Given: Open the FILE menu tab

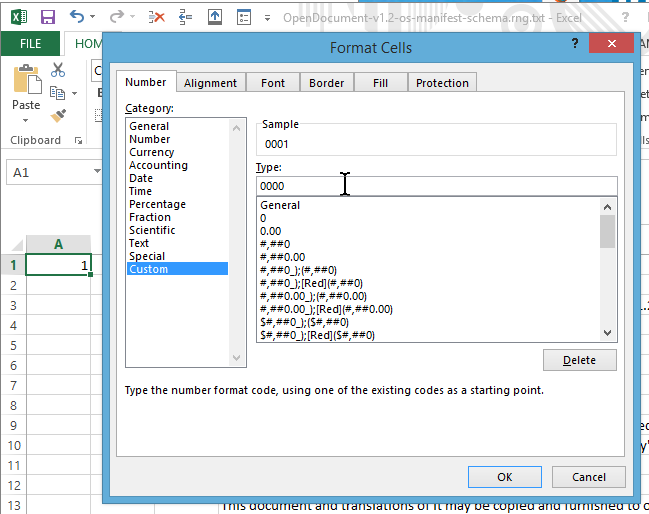Looking at the screenshot, I should [x=30, y=44].
